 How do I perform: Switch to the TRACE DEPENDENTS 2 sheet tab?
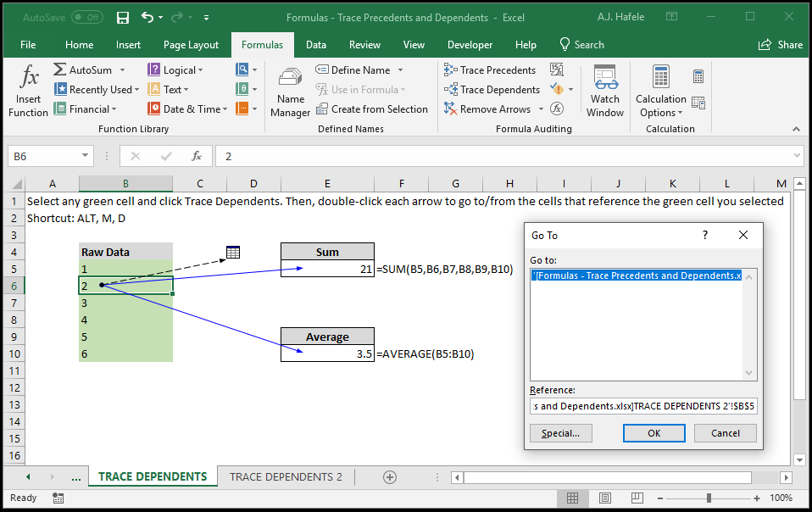pos(286,476)
